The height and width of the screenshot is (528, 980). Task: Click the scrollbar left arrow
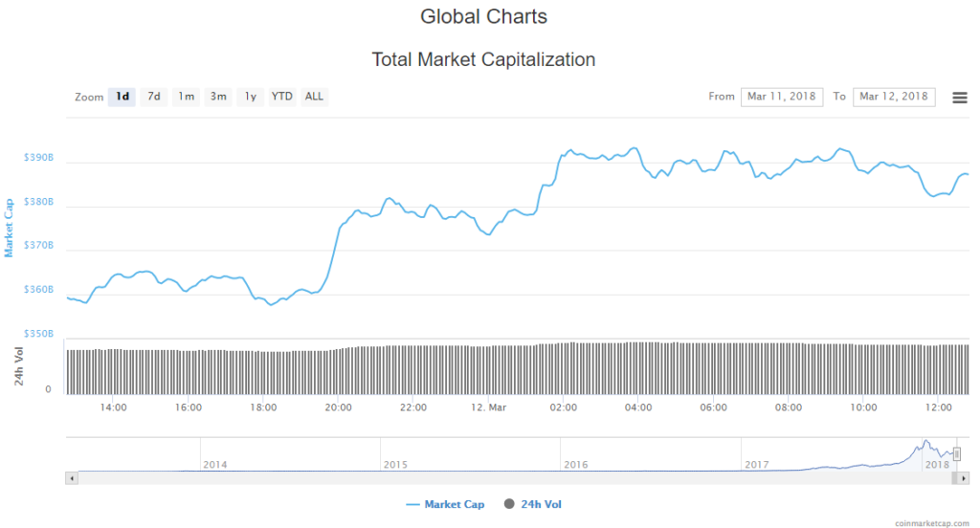[70, 476]
